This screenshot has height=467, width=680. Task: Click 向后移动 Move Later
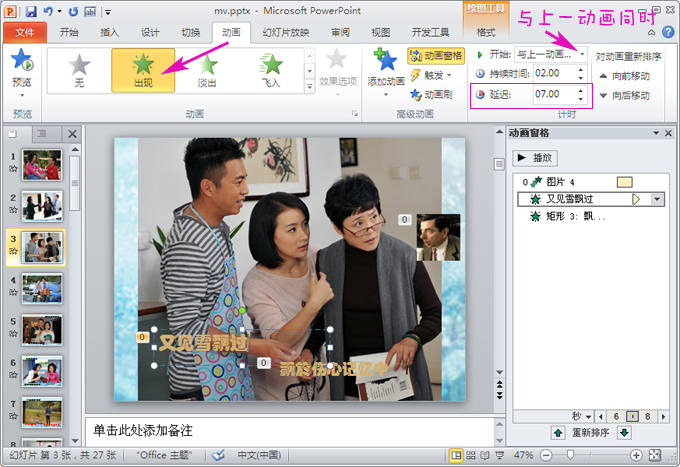tap(624, 95)
